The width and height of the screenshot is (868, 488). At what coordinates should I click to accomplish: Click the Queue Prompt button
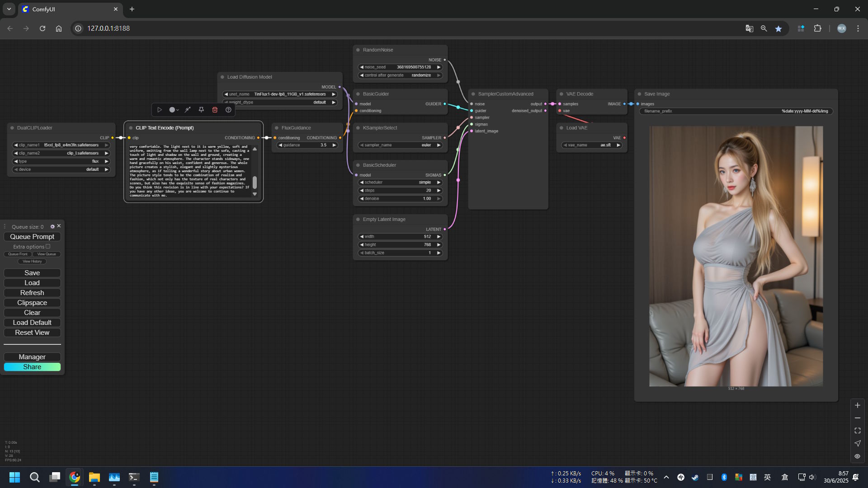coord(32,237)
